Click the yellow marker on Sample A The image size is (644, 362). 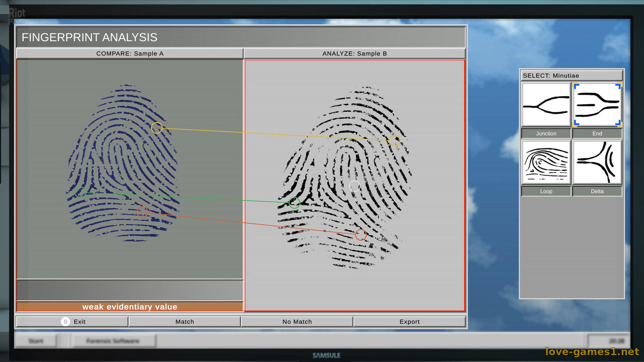(x=157, y=128)
